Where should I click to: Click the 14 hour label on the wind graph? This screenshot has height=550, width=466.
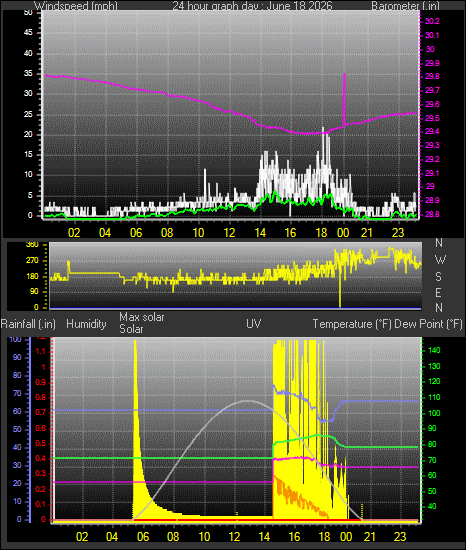click(x=260, y=233)
